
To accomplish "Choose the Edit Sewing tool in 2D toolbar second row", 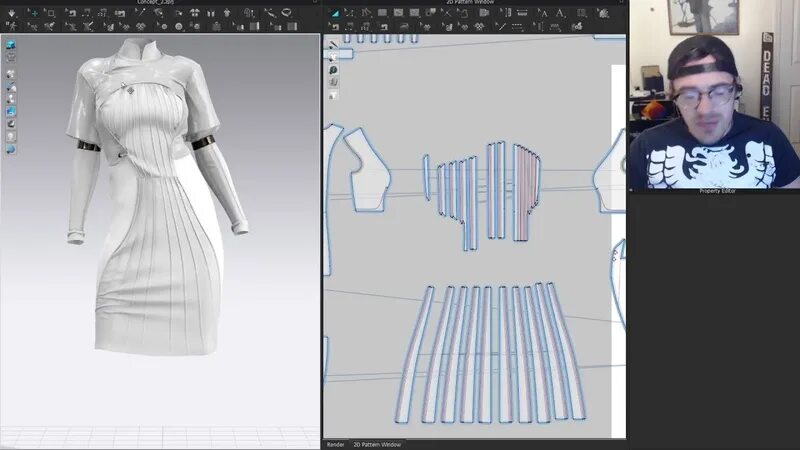I will coord(335,27).
